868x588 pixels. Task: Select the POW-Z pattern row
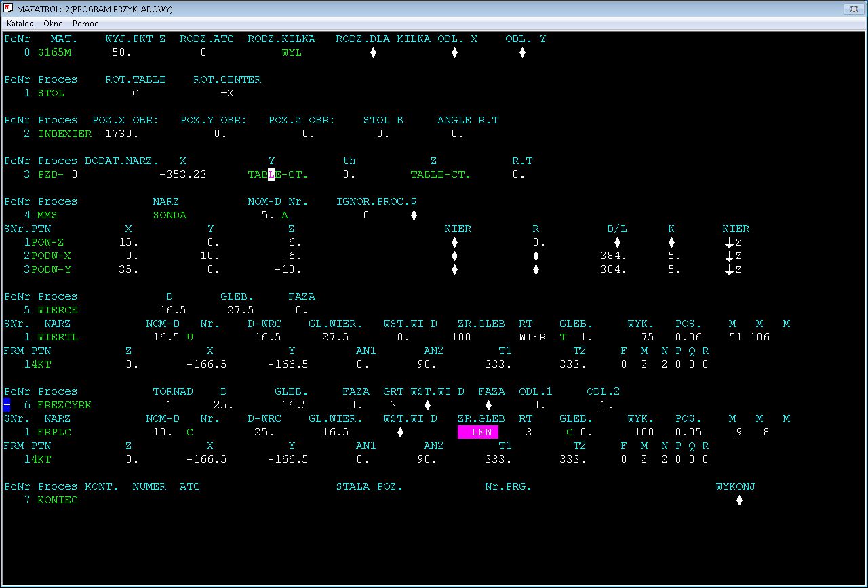pyautogui.click(x=47, y=242)
